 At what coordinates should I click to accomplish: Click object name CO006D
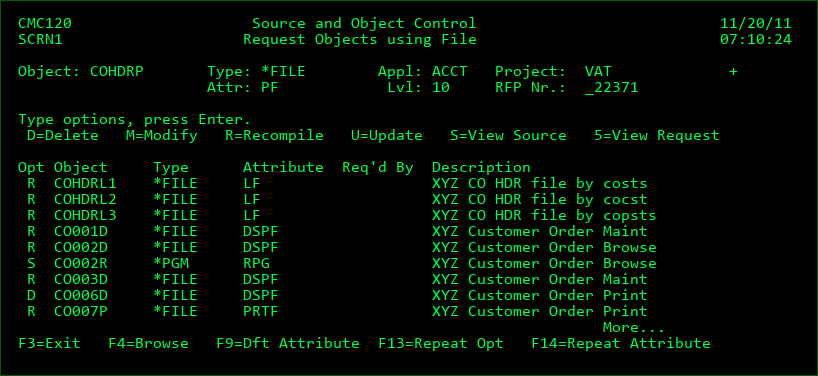coord(81,295)
